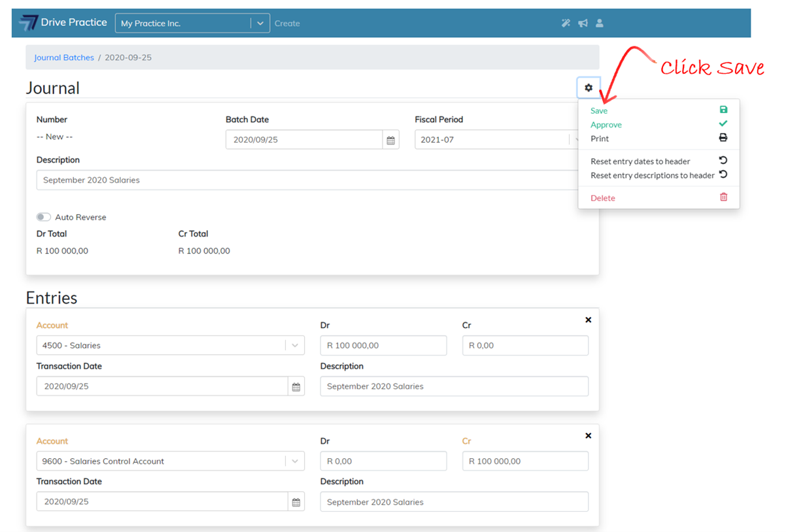Screen dimensions: 786x532
Task: Open the magic wand tool in header
Action: click(x=566, y=23)
